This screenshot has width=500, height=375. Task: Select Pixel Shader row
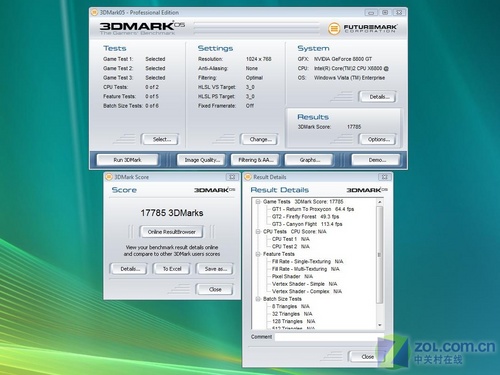click(292, 276)
